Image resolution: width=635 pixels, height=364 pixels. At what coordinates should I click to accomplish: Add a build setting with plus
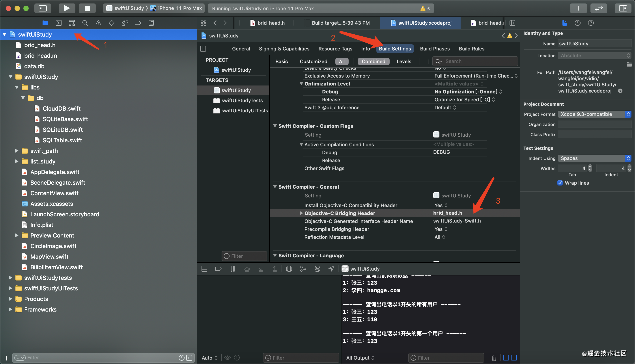pos(428,61)
